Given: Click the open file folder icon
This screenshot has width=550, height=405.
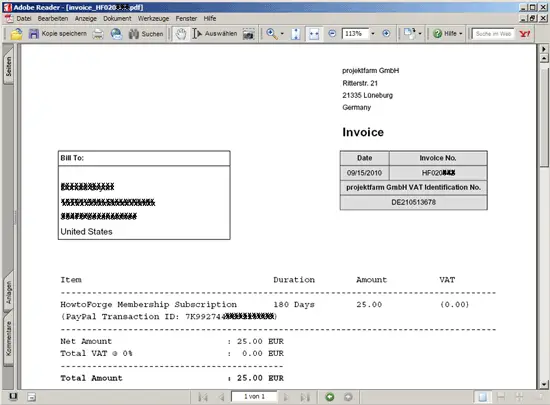Looking at the screenshot, I should [16, 34].
